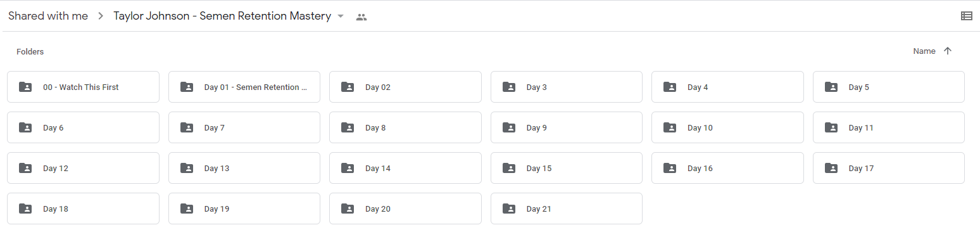The height and width of the screenshot is (244, 980).
Task: Switch to list layout view icon
Action: pyautogui.click(x=966, y=16)
